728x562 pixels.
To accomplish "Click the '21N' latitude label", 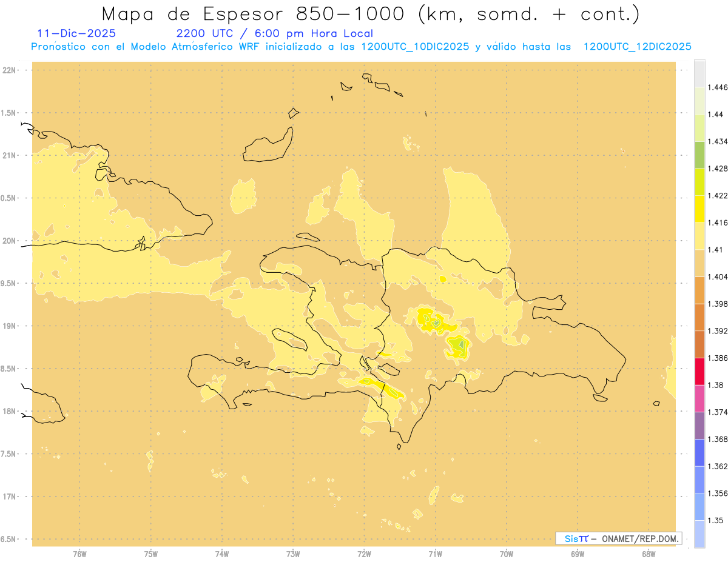I will point(10,155).
